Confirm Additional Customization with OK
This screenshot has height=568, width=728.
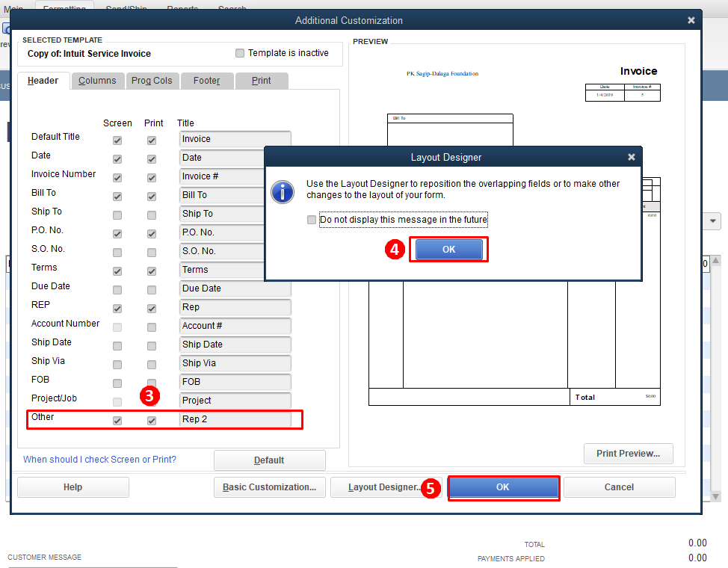click(x=503, y=487)
